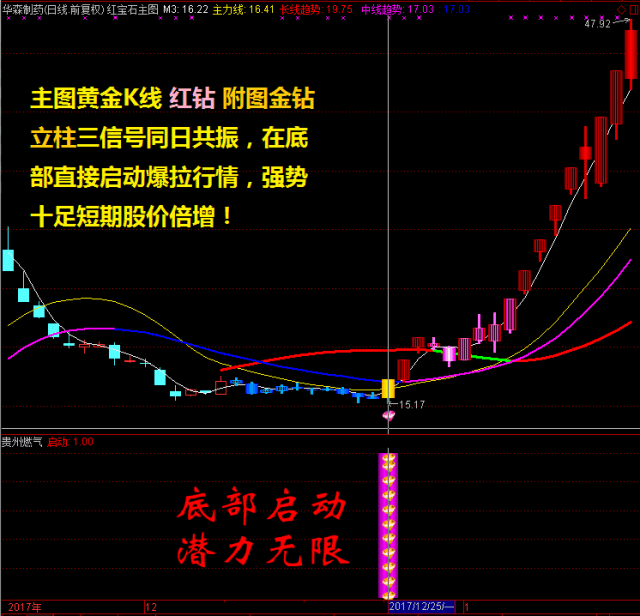Click the first cyan candle at left edge

(x=8, y=260)
